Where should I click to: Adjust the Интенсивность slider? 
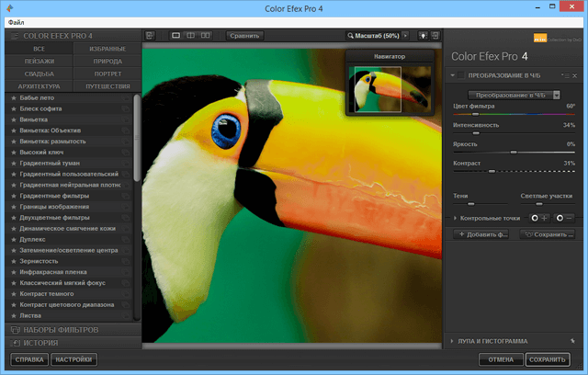click(x=477, y=133)
